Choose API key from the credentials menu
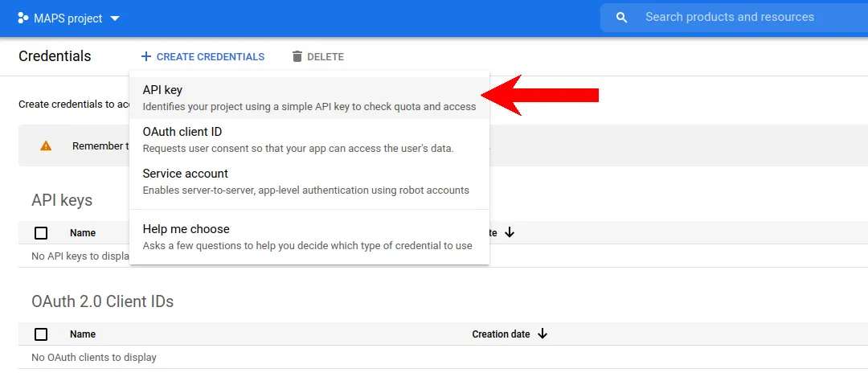868x381 pixels. tap(309, 98)
